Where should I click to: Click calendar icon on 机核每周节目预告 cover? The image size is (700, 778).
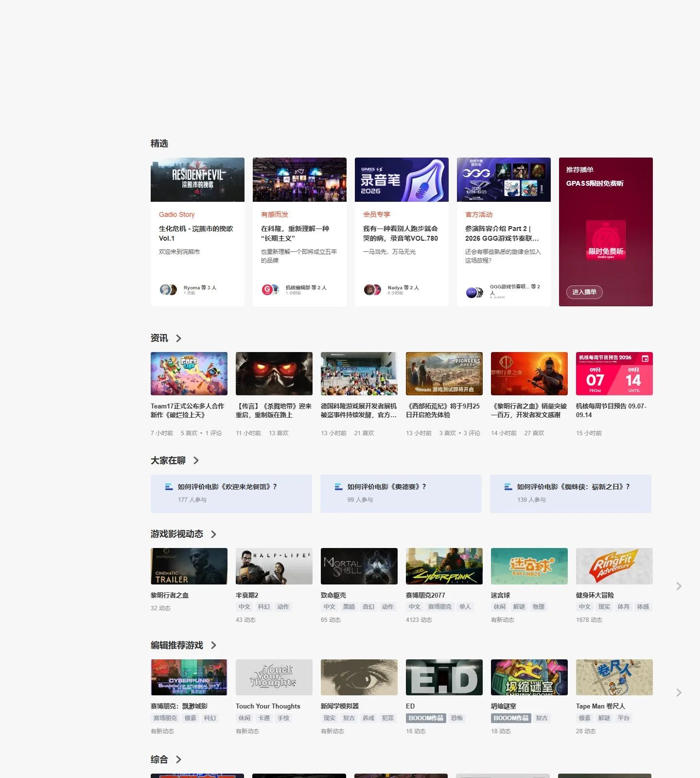pos(645,358)
